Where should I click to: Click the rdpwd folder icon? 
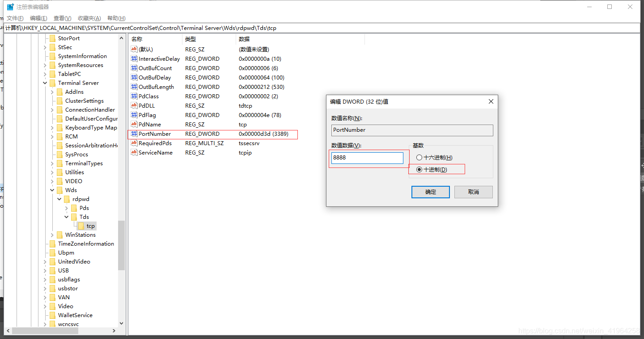67,199
